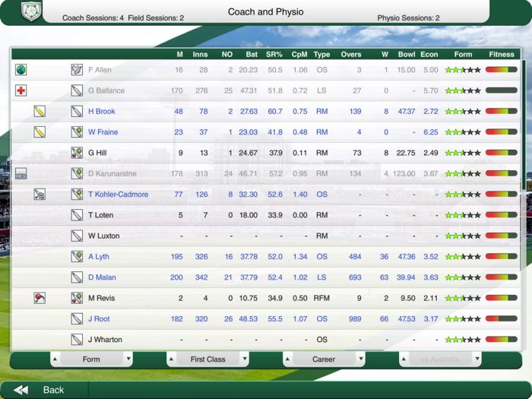This screenshot has width=532, height=399.
Task: Select player H Brook
Action: pyautogui.click(x=102, y=111)
